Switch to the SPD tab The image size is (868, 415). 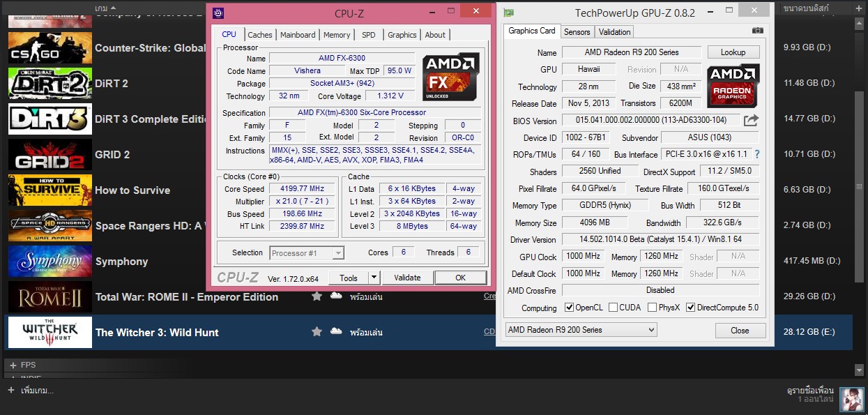[368, 35]
